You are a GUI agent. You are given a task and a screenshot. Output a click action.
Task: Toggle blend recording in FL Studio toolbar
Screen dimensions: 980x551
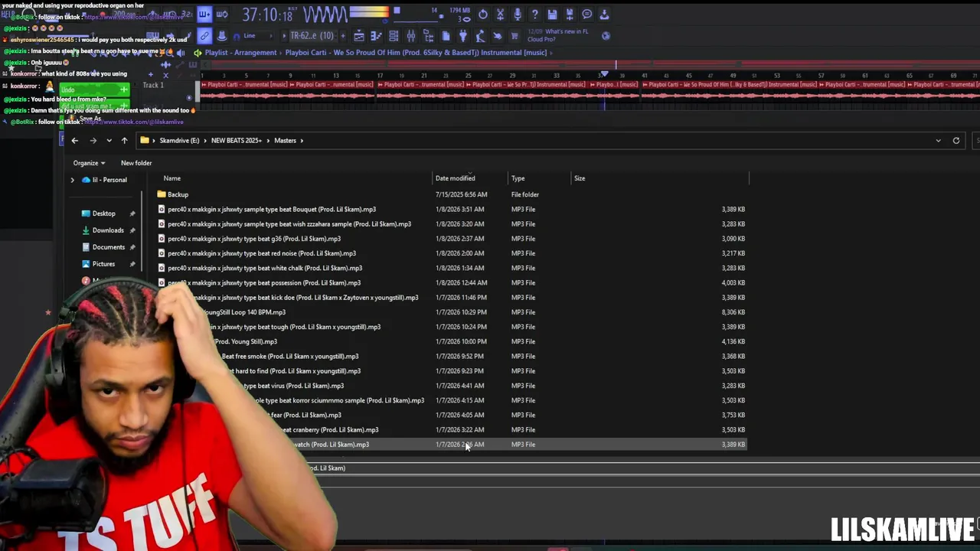click(204, 15)
